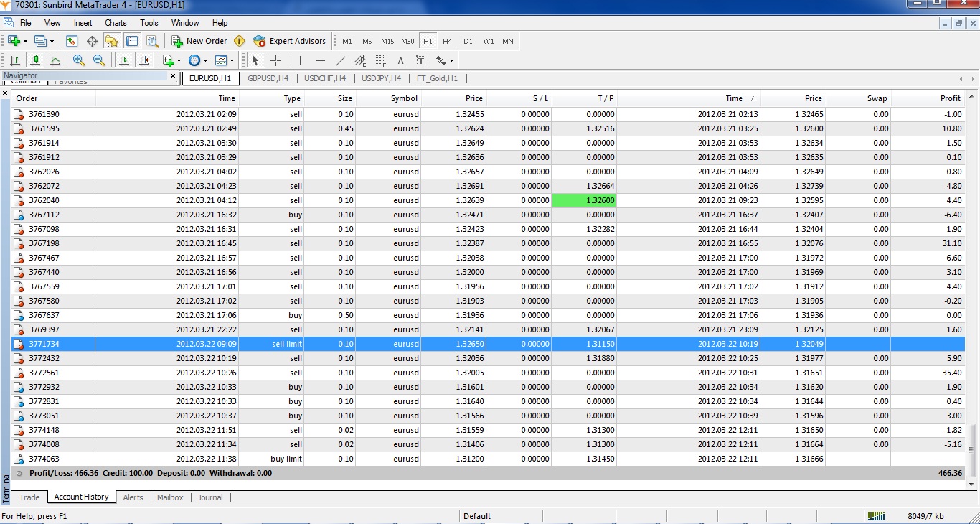
Task: Open the Market Watch window icon
Action: [72, 41]
